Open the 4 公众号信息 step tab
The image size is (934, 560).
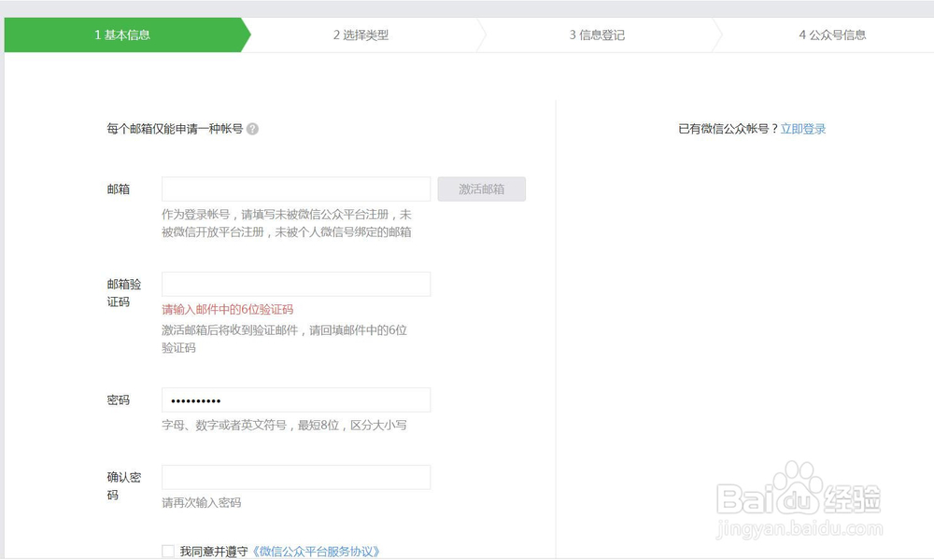(831, 34)
